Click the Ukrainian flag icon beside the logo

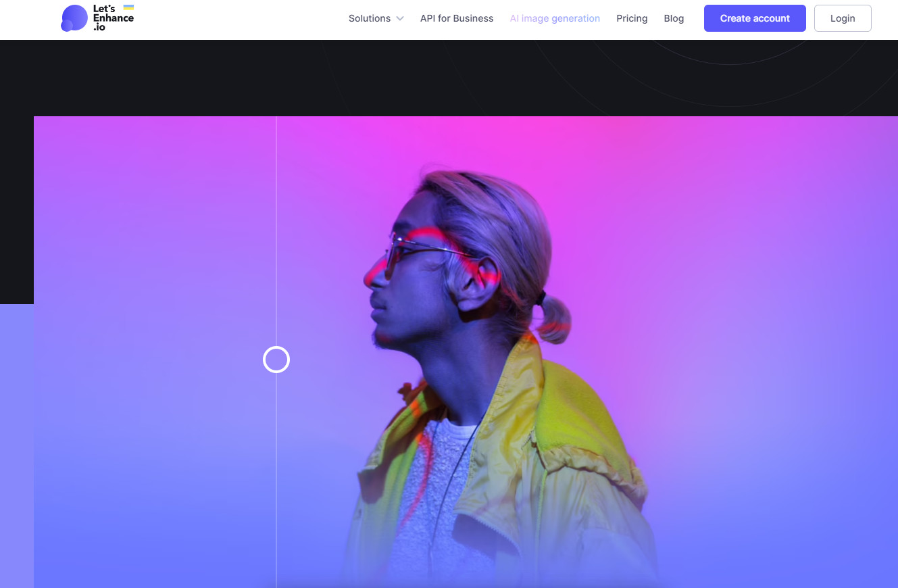pos(128,7)
